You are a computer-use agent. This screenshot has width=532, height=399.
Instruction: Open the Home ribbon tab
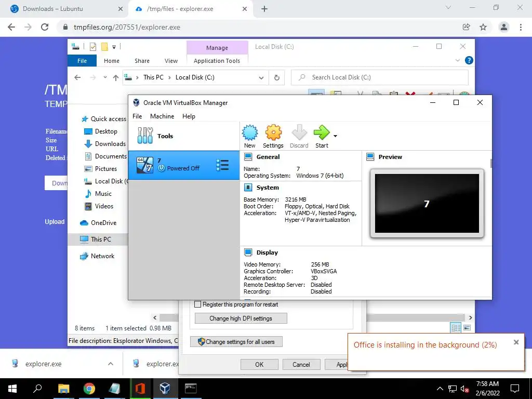[112, 61]
